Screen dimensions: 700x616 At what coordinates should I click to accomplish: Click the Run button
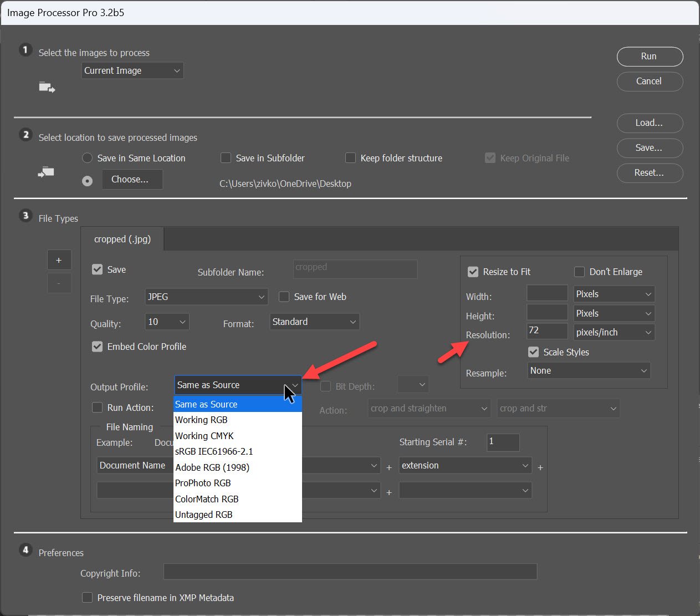650,56
